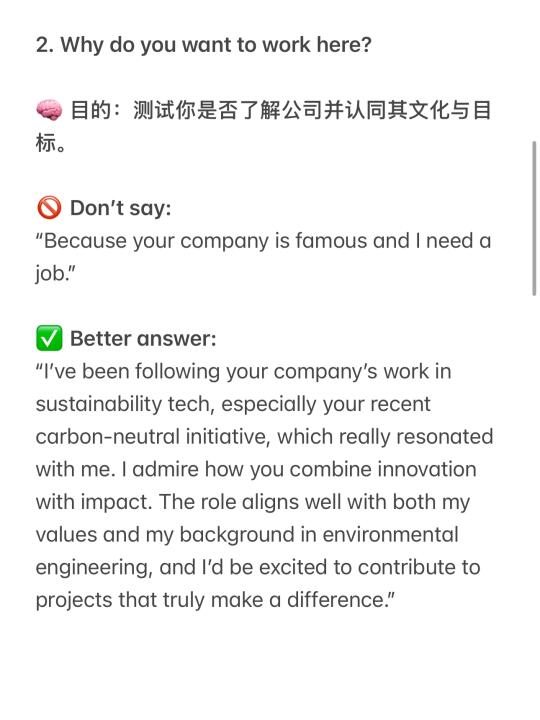The height and width of the screenshot is (720, 540).
Task: Click the 'Don't say:' label
Action: tap(120, 208)
